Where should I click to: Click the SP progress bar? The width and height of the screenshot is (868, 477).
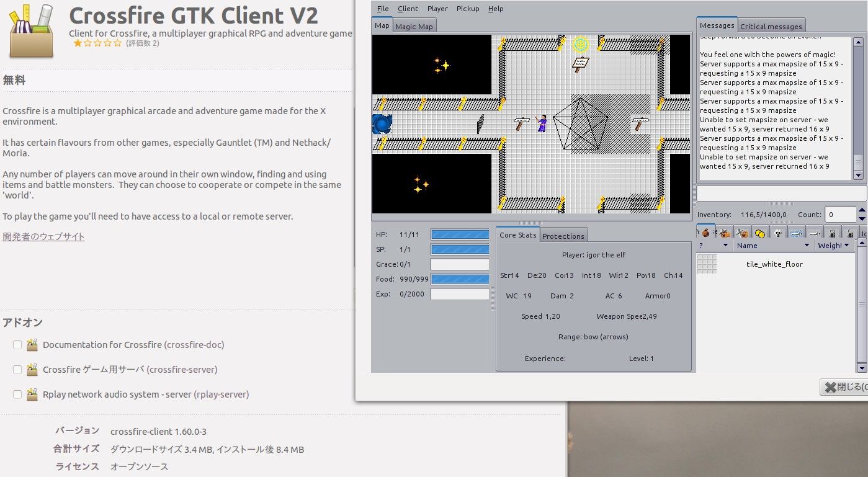460,249
